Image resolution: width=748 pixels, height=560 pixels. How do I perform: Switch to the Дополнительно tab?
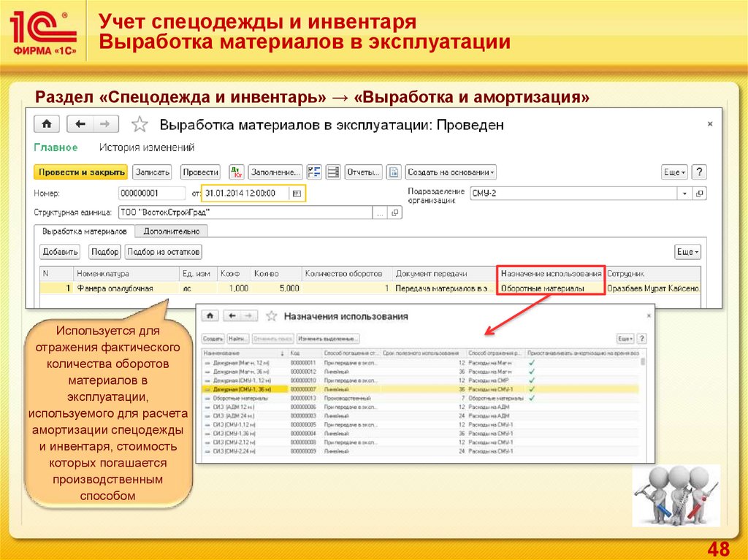click(x=171, y=231)
